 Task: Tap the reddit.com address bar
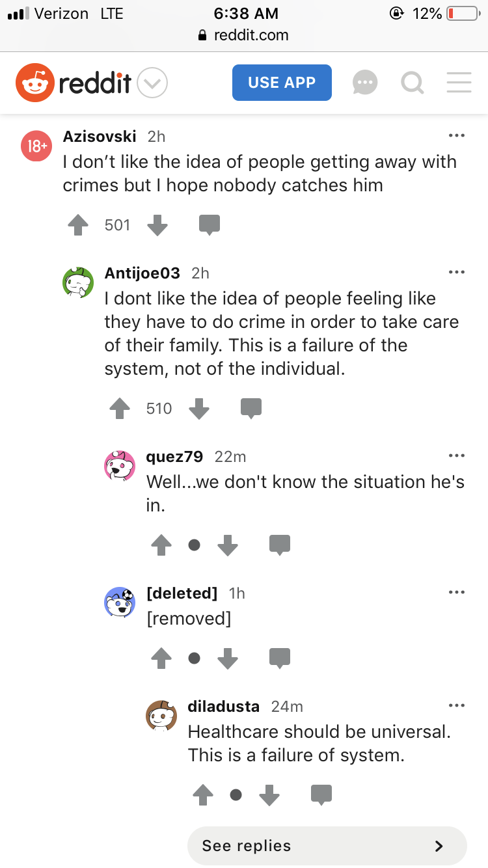click(244, 35)
